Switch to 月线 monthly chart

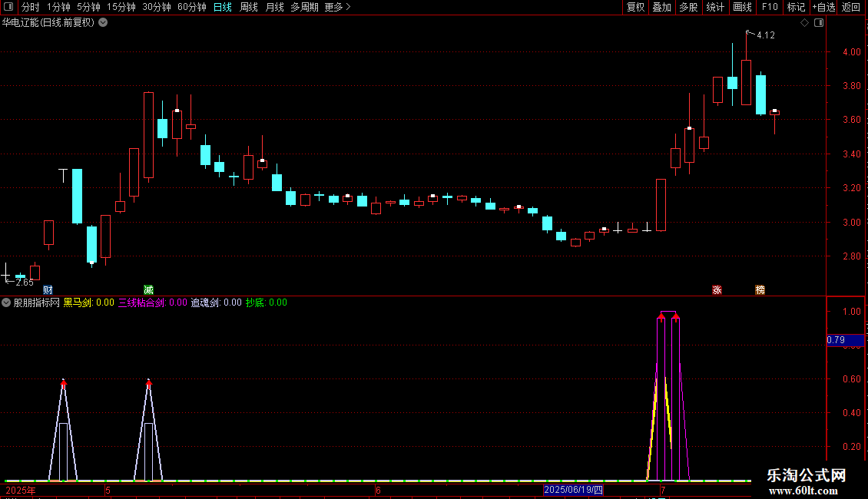274,7
